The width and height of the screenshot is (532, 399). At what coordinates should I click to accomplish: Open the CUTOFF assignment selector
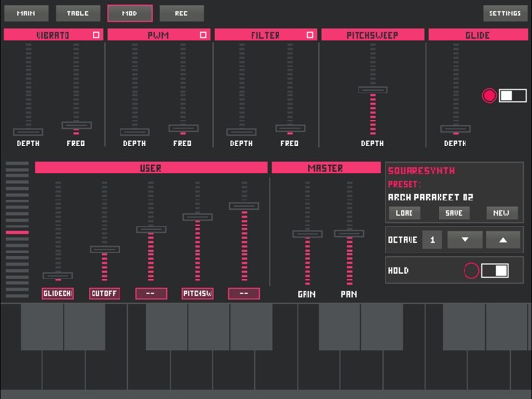click(x=104, y=294)
